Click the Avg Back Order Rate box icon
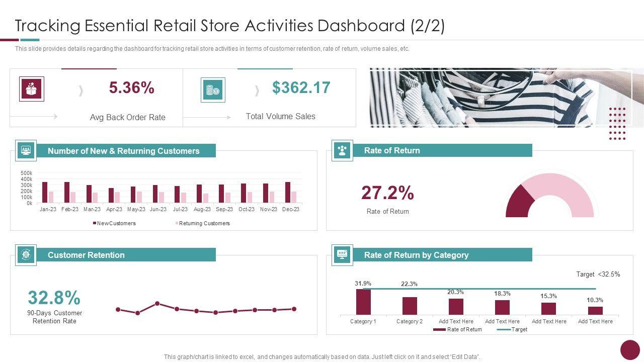Screen dimensions: 644x362 [32, 89]
